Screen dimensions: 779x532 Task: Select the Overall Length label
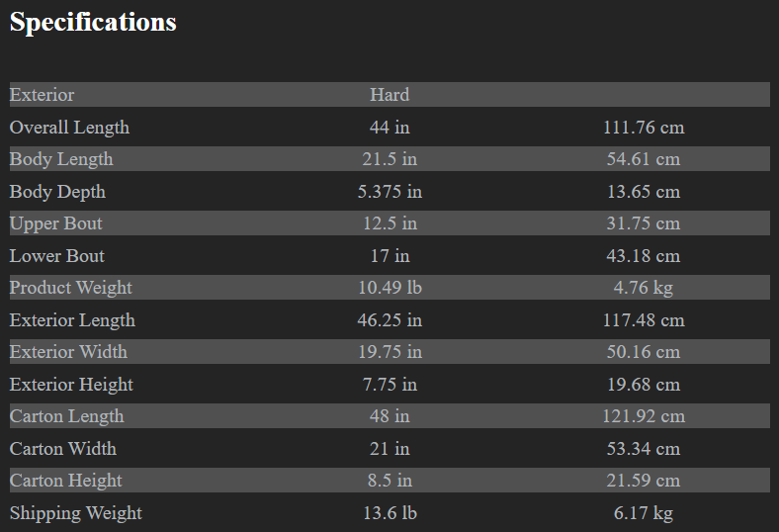pyautogui.click(x=69, y=128)
